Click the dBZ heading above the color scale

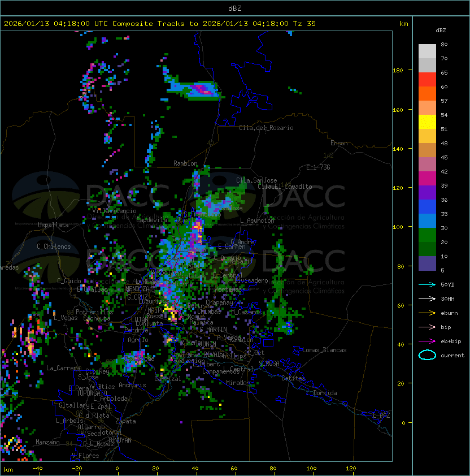441,31
